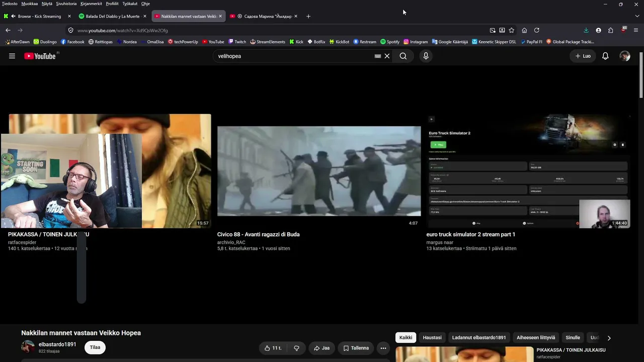Open Civico 88 - Avanti ragazzi di Buda thumbnail
The width and height of the screenshot is (644, 362).
click(x=319, y=171)
